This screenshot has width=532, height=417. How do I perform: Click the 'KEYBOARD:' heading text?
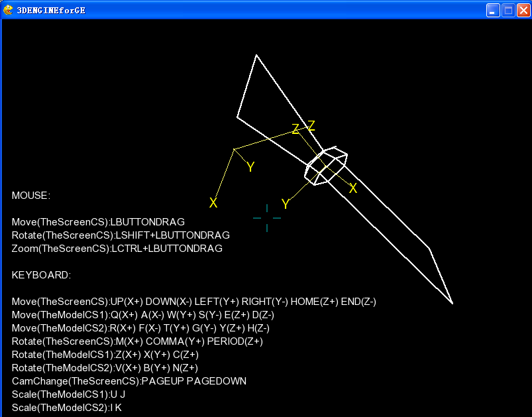click(x=41, y=275)
